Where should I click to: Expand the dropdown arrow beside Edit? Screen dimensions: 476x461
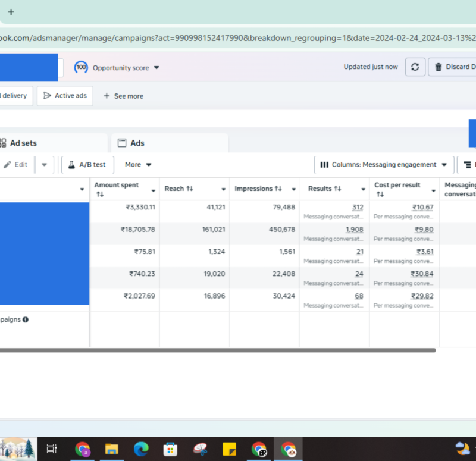[x=44, y=165]
